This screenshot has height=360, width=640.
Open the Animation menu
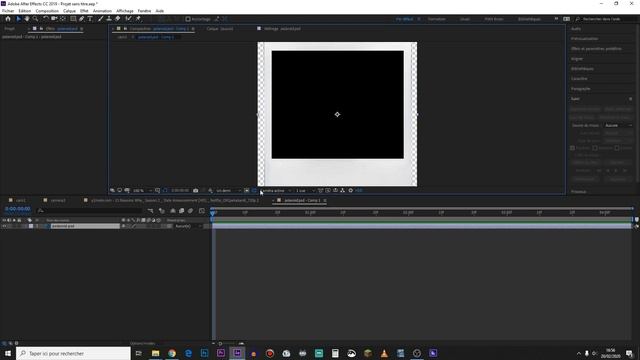pyautogui.click(x=102, y=11)
